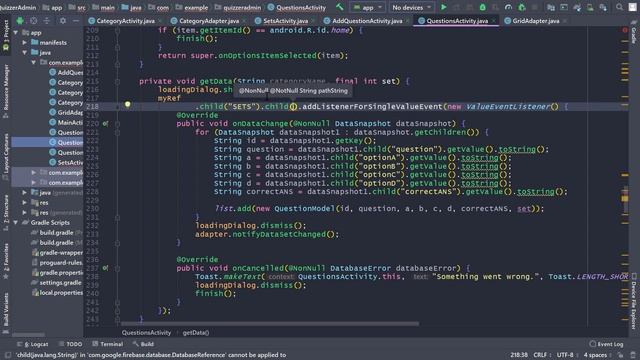
Task: Open the app run configuration dropdown
Action: pos(367,7)
